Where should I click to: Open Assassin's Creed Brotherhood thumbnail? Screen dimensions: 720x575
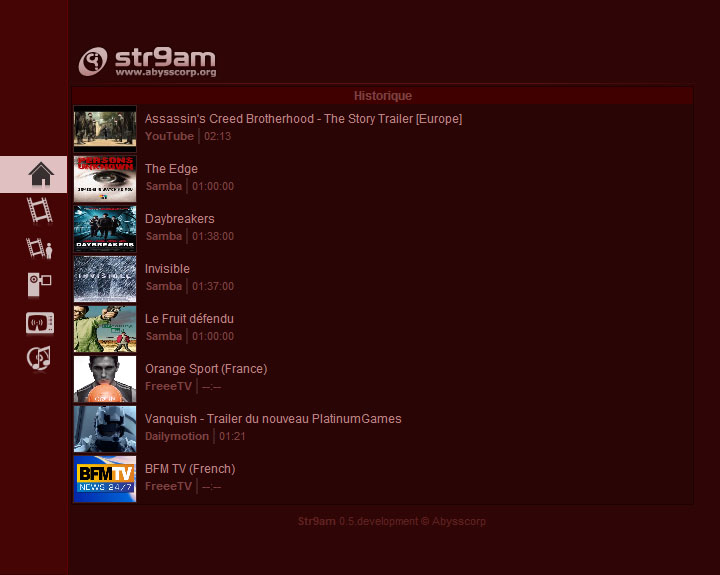coord(105,129)
